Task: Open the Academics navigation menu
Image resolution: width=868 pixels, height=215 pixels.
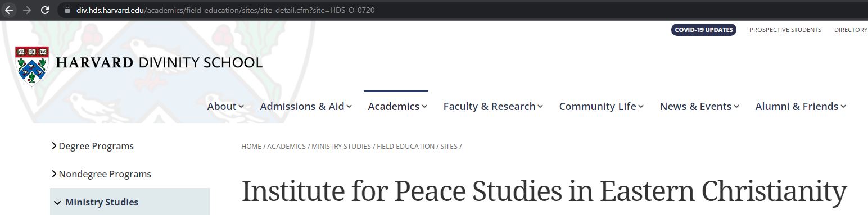Action: point(397,106)
